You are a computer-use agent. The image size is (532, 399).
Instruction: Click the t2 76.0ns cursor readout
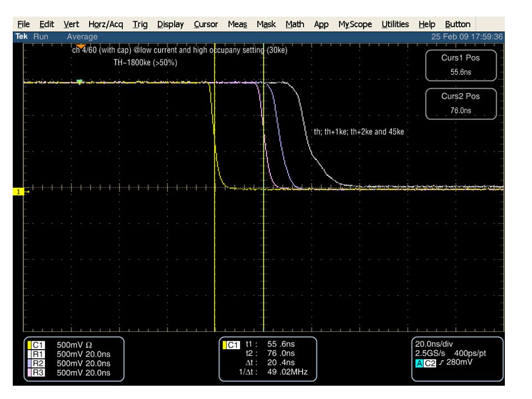click(x=270, y=353)
